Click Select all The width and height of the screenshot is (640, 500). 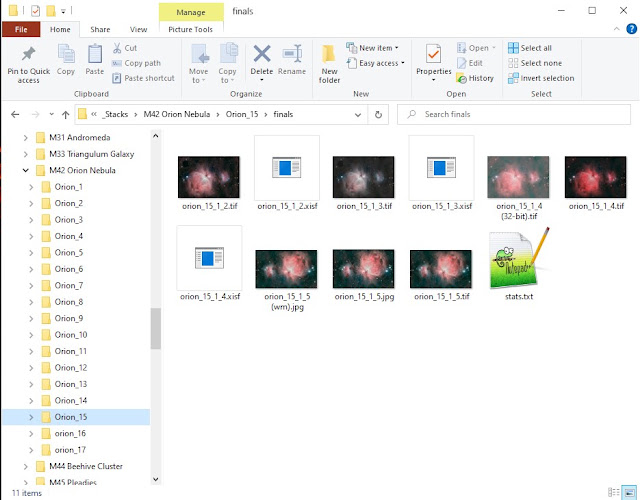530,48
